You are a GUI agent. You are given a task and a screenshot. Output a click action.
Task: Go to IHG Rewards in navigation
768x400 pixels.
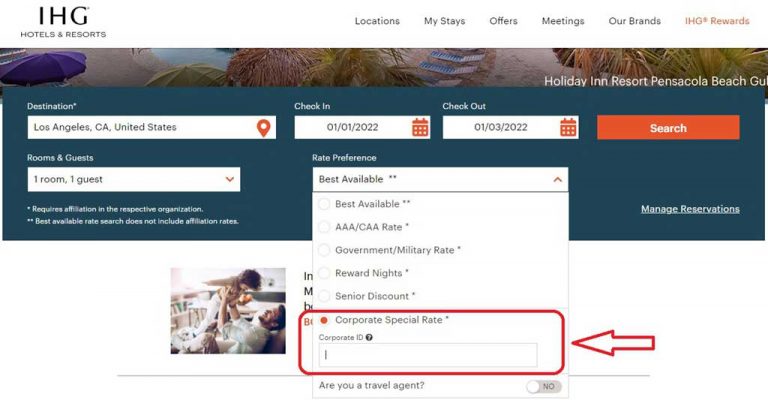(716, 21)
